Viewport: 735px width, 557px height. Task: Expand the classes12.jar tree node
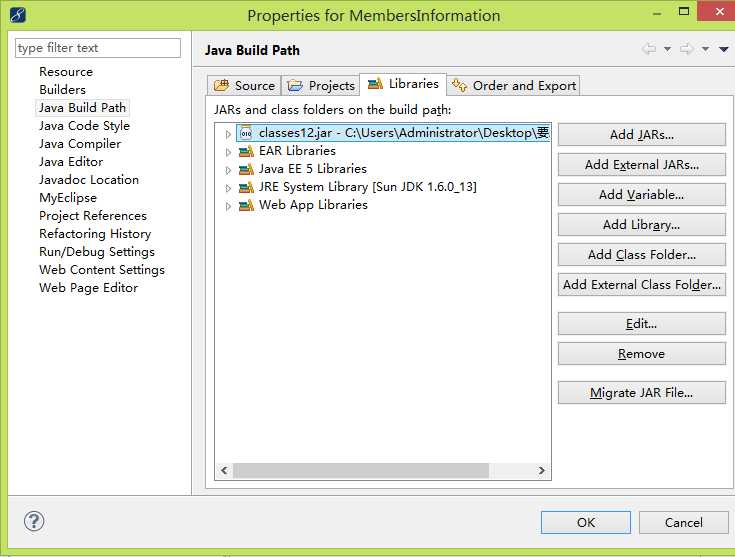click(x=228, y=135)
